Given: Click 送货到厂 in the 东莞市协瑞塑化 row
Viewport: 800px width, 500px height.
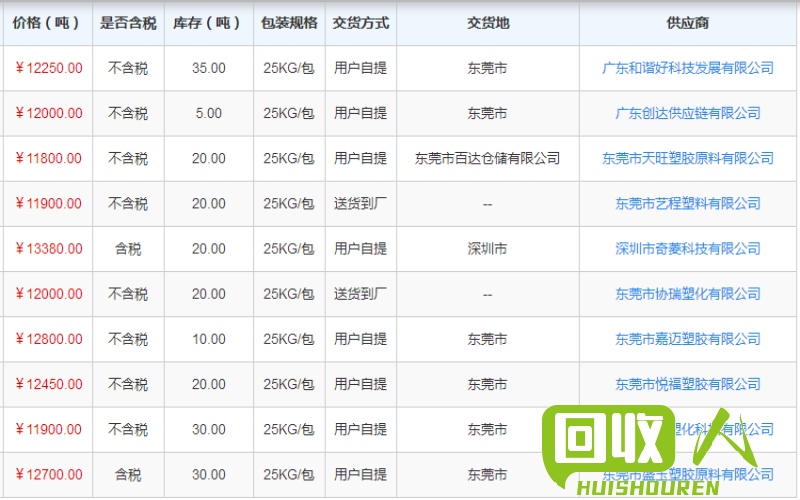Looking at the screenshot, I should coord(360,293).
